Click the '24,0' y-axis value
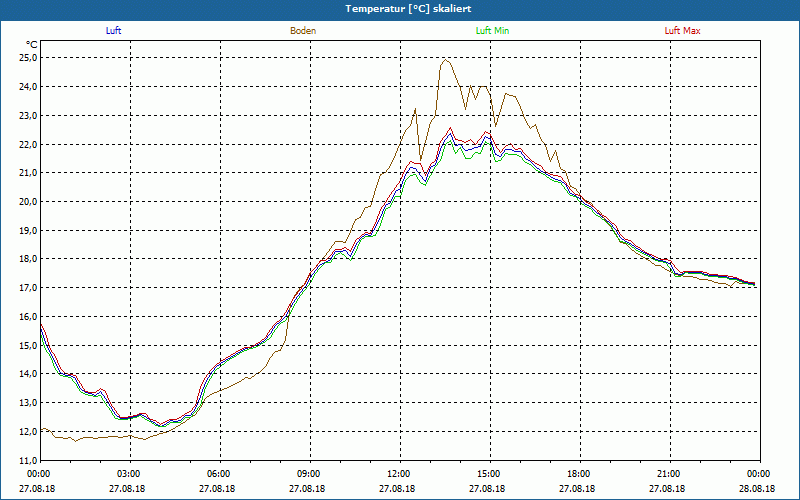The width and height of the screenshot is (800, 500). pos(28,87)
